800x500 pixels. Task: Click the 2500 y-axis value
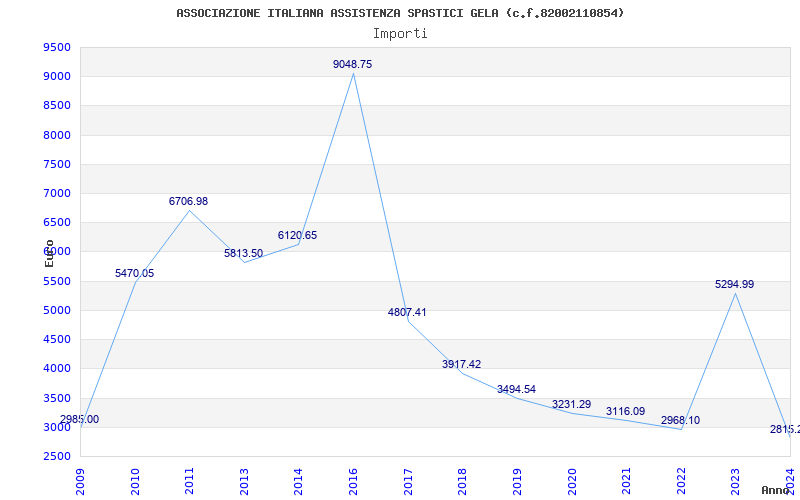tap(57, 456)
